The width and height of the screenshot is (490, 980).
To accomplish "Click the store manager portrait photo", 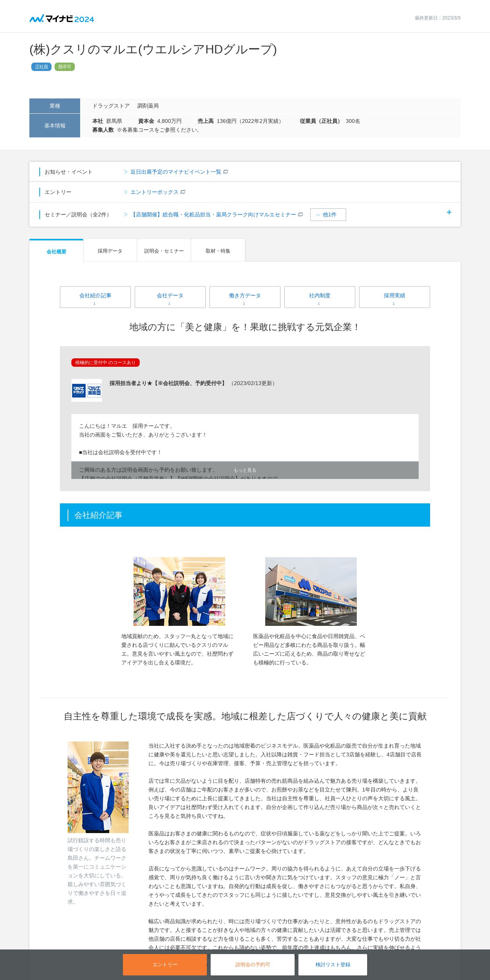I will 98,787.
